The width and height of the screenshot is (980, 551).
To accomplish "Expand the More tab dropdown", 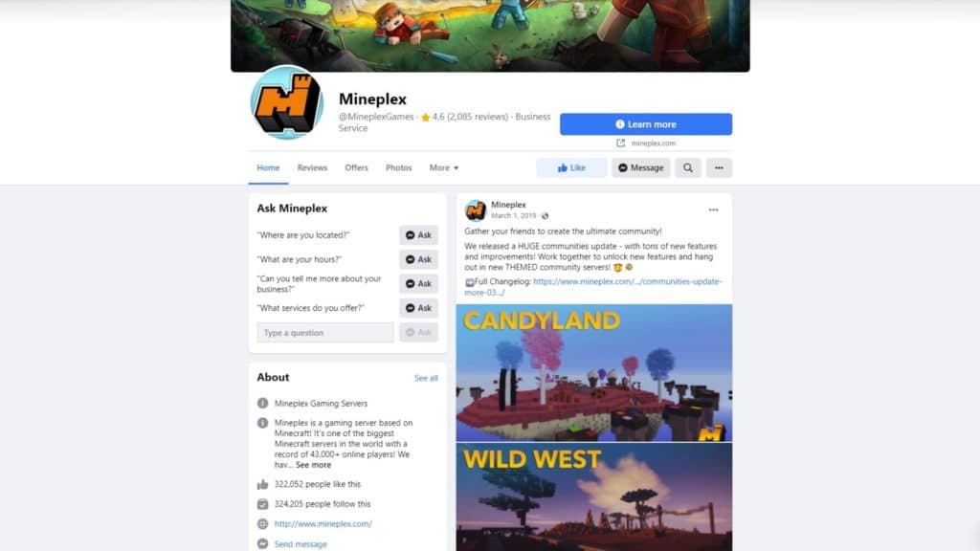I will coord(444,167).
